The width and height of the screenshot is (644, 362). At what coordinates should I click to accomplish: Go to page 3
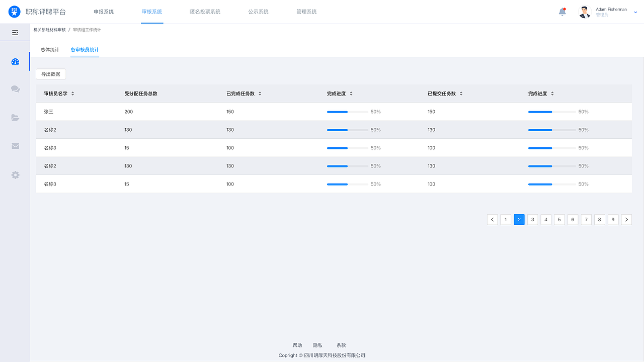(x=533, y=219)
